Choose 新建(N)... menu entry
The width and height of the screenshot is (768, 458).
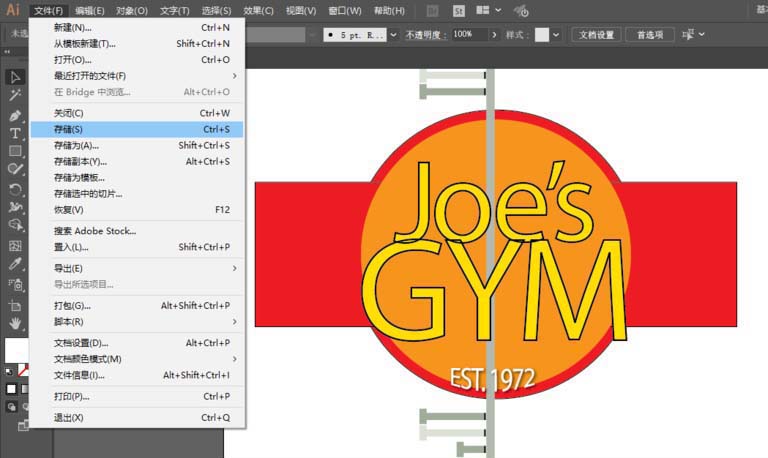tap(137, 27)
